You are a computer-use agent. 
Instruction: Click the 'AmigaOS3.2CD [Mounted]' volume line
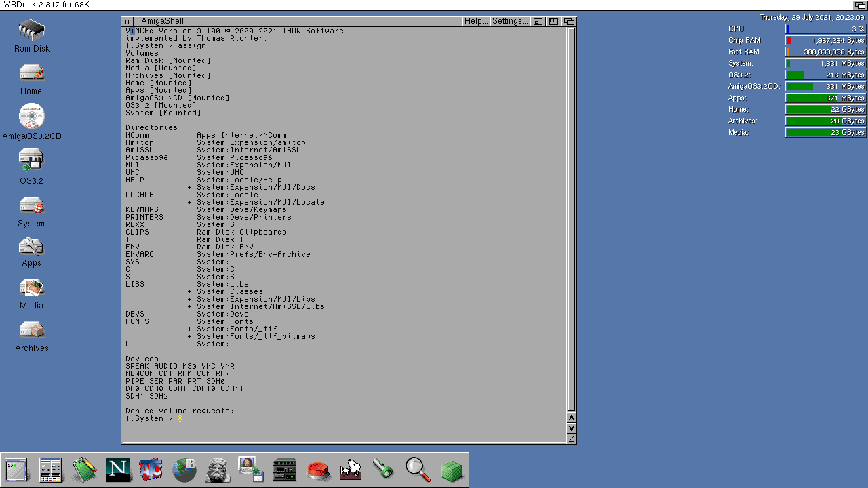coord(178,98)
